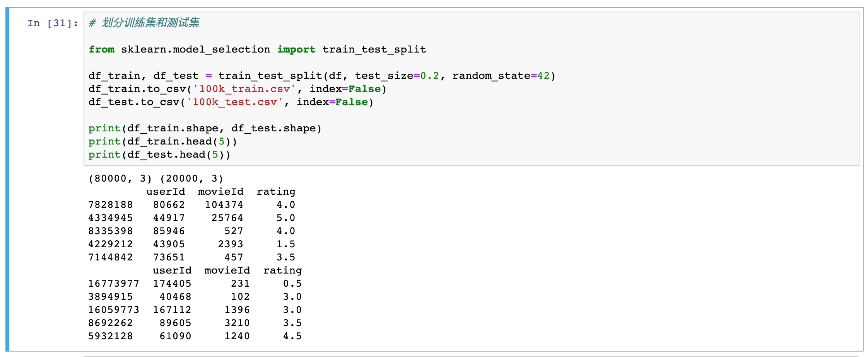Click the first table's userId header
This screenshot has height=357, width=868.
point(166,192)
